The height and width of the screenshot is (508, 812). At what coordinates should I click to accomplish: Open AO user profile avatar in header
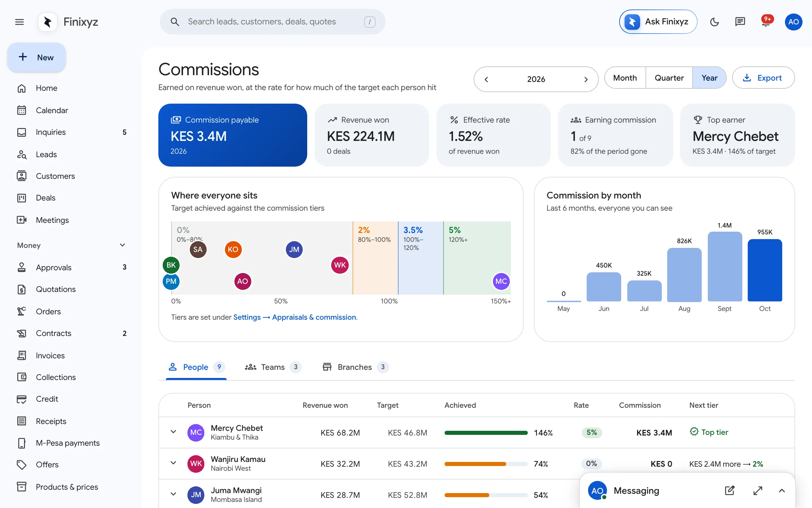click(x=793, y=22)
